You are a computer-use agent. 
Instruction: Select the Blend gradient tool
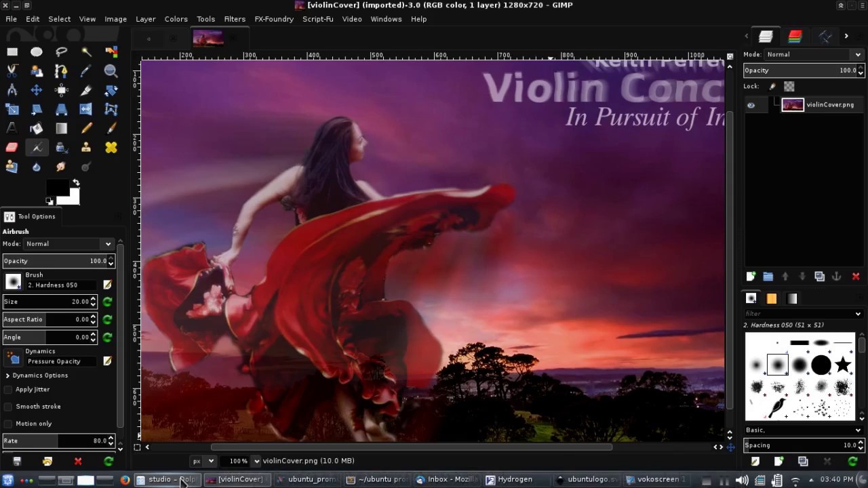pos(62,128)
